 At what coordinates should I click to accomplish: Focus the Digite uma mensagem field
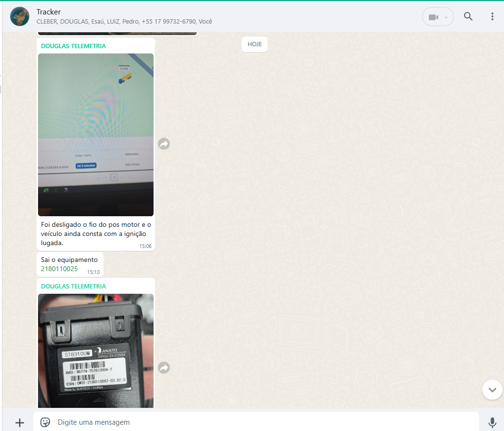coord(256,422)
